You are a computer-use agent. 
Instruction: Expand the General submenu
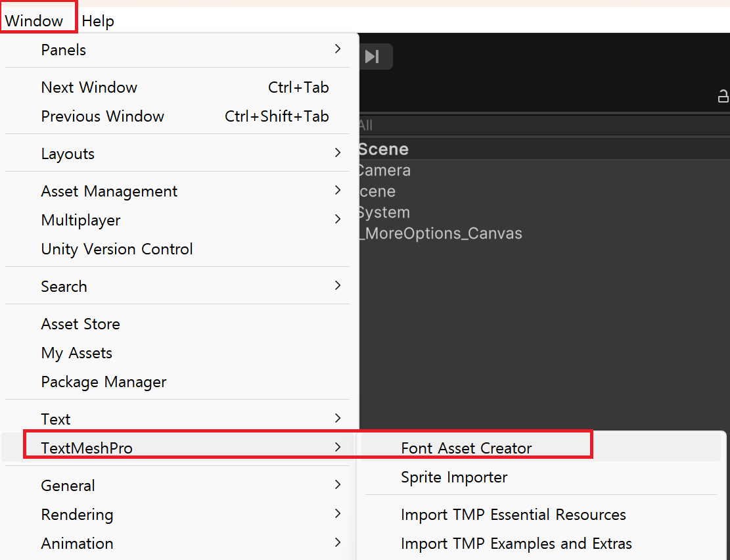point(177,486)
